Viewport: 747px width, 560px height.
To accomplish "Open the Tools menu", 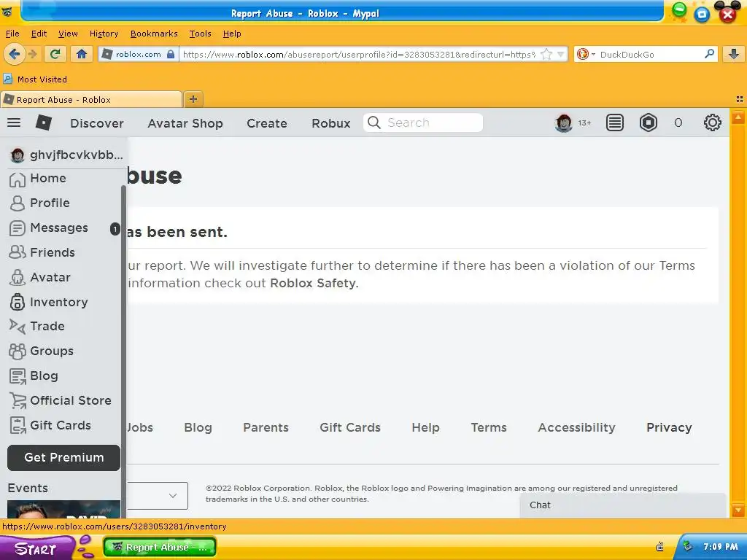I will tap(200, 34).
